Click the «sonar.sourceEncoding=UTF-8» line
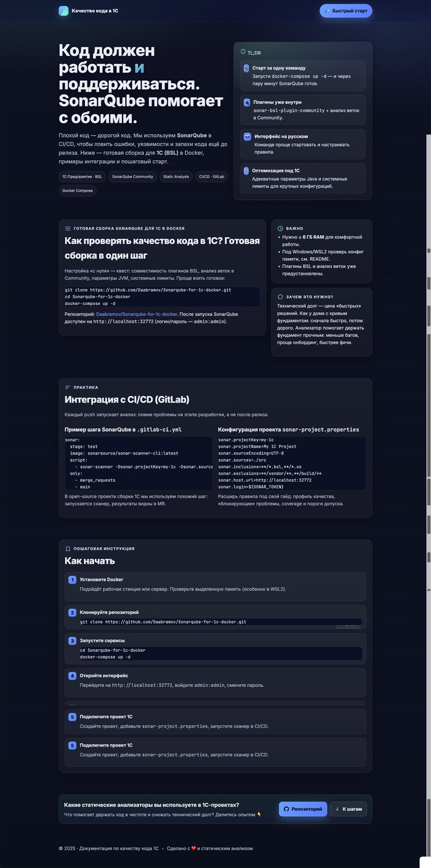Image resolution: width=431 pixels, height=868 pixels. (251, 453)
